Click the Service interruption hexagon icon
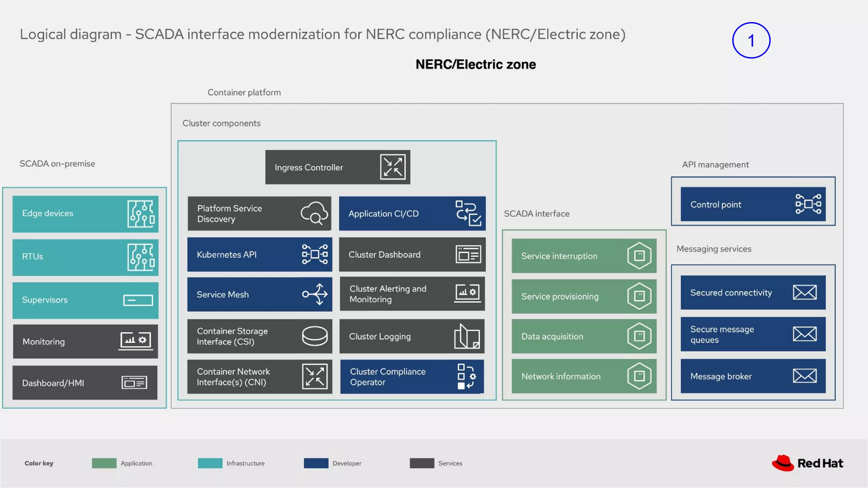The width and height of the screenshot is (868, 488). pyautogui.click(x=639, y=255)
